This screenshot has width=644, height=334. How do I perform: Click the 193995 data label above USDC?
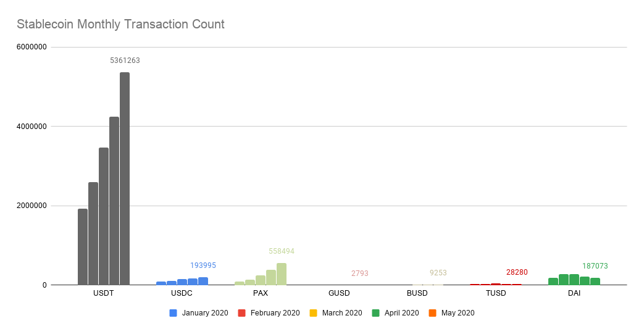[203, 265]
